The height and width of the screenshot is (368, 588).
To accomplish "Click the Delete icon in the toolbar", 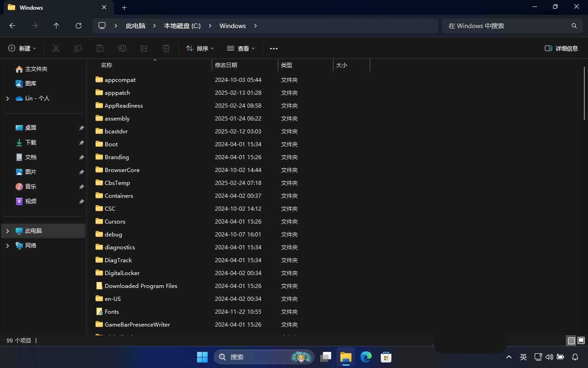I will [x=166, y=48].
